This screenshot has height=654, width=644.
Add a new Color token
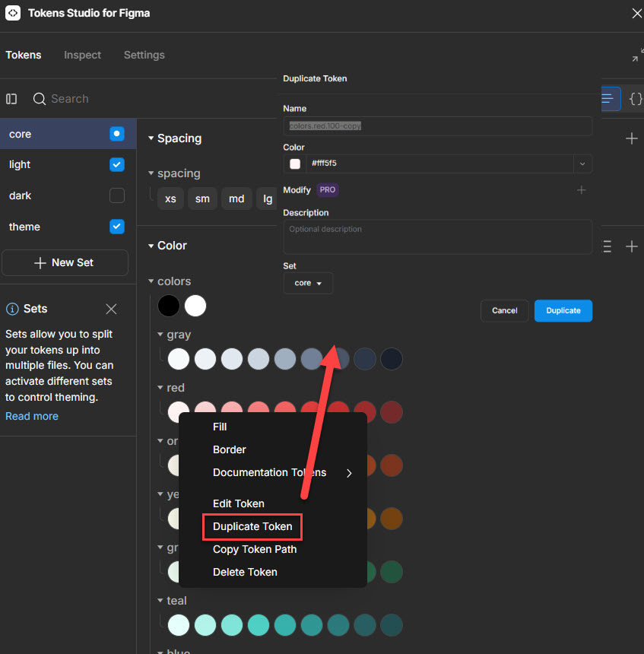tap(632, 246)
